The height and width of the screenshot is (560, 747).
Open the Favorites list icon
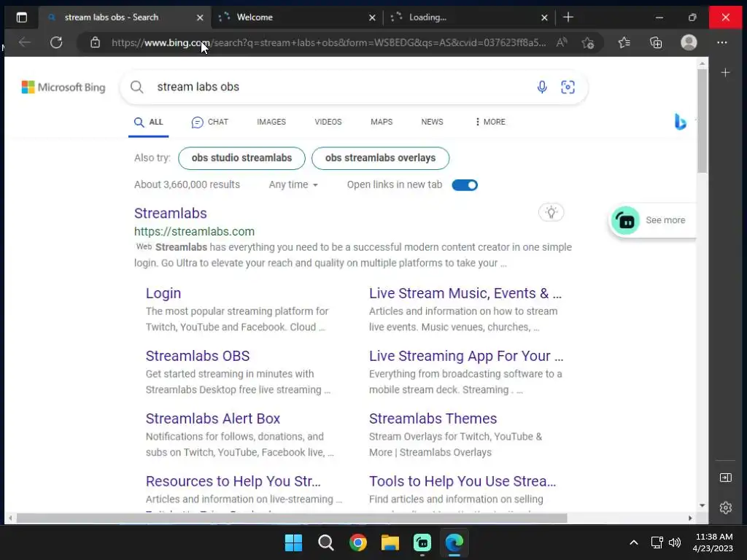(624, 42)
